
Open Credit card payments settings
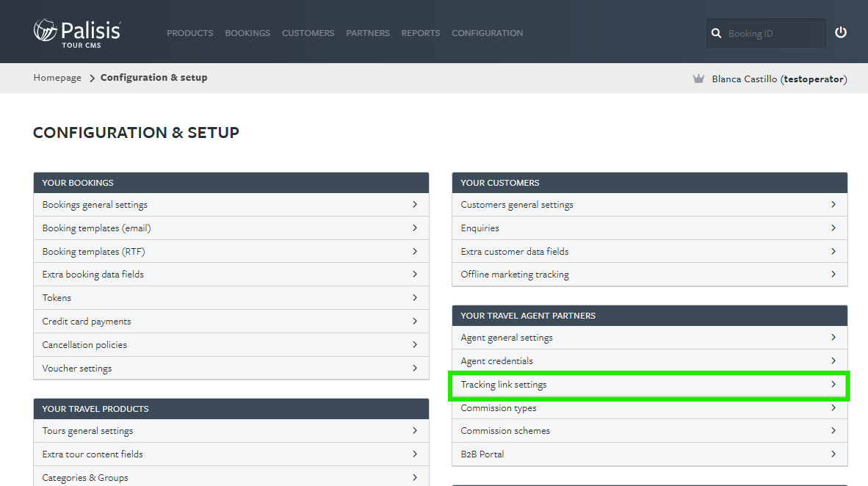click(231, 322)
